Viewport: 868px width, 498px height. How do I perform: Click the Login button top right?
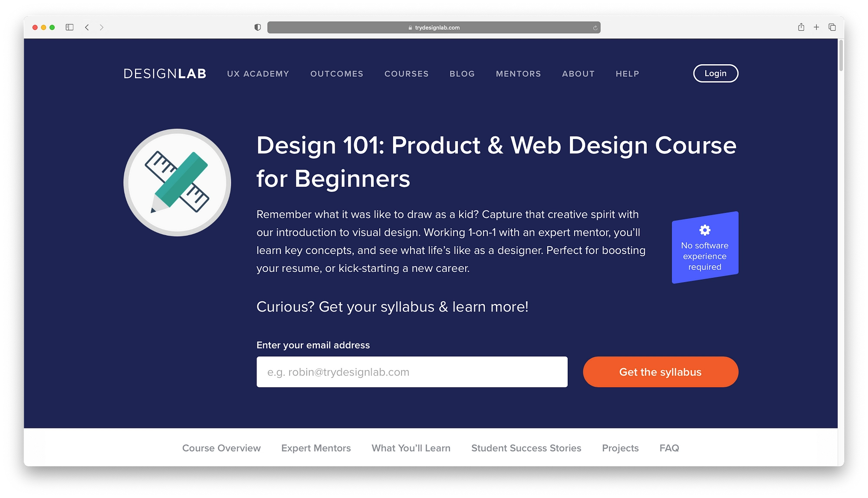(x=715, y=73)
